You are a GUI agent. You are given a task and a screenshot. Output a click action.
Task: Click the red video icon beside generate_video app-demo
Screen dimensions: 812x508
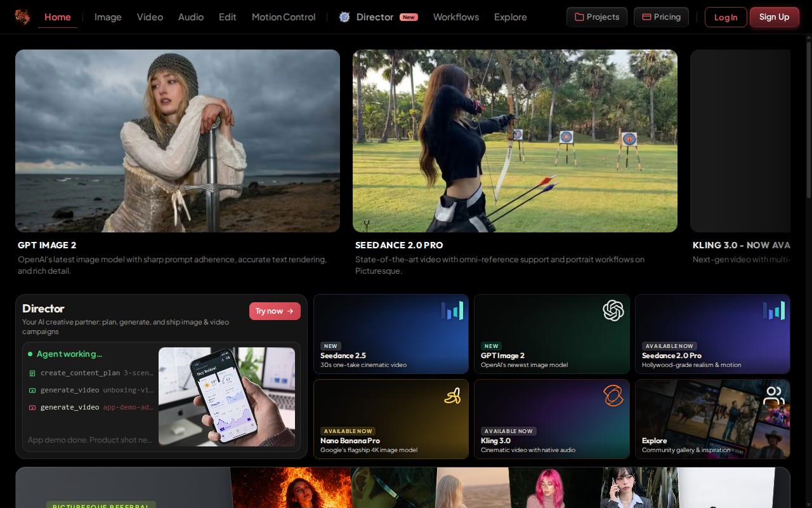32,407
